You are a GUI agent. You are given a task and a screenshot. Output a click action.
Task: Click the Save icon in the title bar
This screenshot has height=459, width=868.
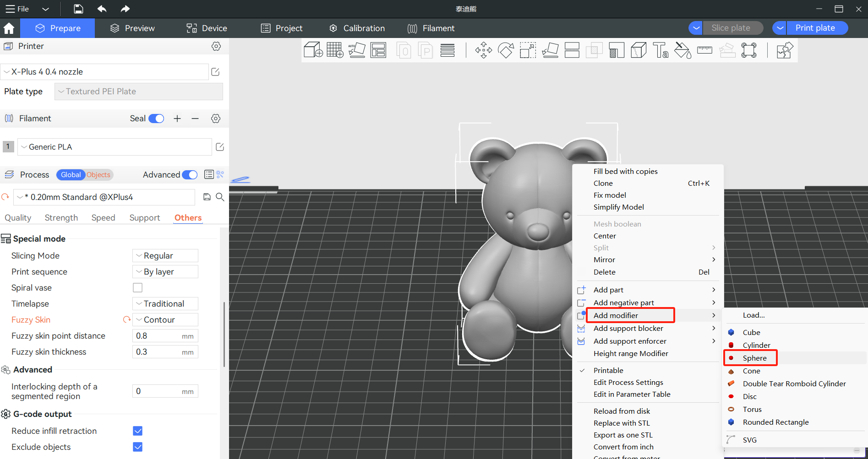(x=78, y=9)
